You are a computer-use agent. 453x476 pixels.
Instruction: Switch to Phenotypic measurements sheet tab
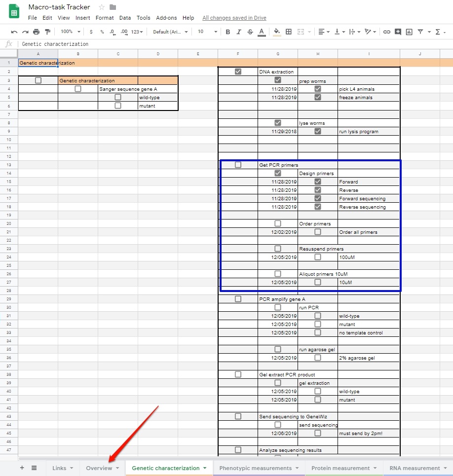click(x=255, y=468)
